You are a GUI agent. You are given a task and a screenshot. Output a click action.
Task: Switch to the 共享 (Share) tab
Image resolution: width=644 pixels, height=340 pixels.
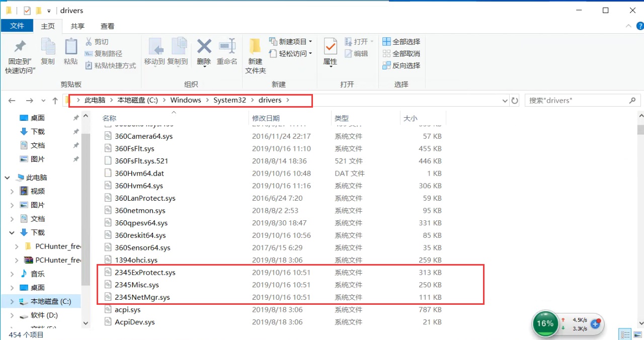point(77,26)
